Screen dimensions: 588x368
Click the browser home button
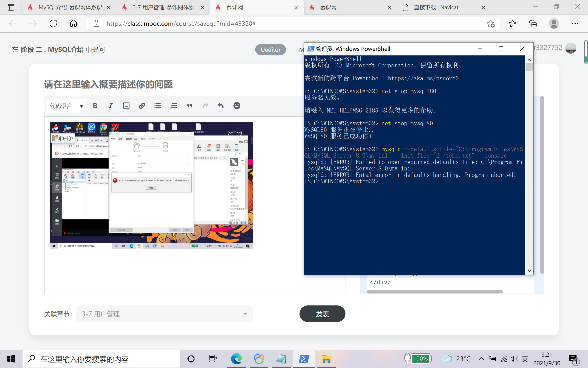click(x=73, y=23)
